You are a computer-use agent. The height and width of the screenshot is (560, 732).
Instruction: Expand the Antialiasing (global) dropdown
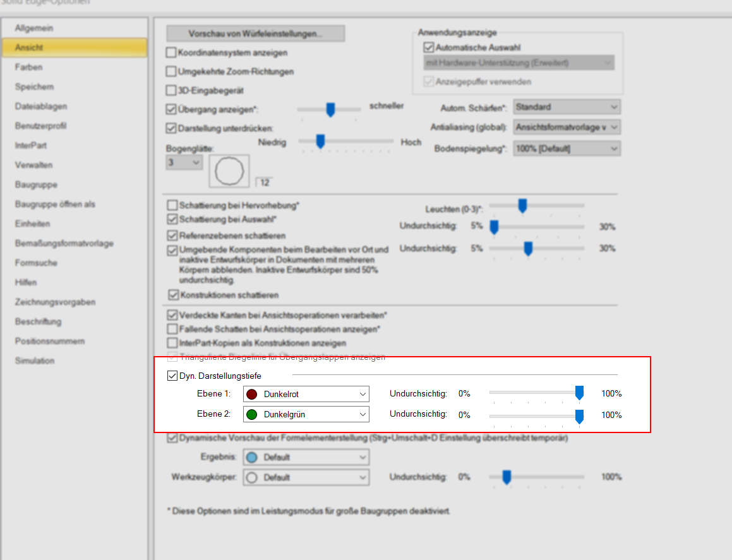pyautogui.click(x=567, y=127)
